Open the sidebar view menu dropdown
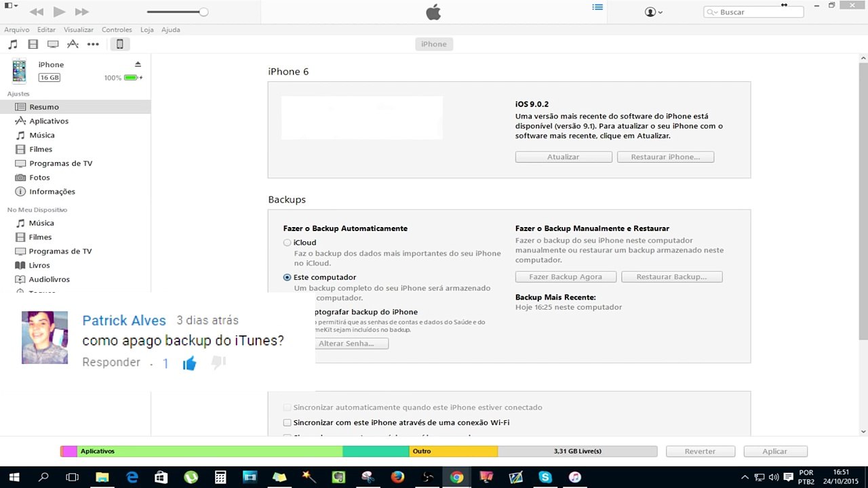This screenshot has height=488, width=868. click(x=11, y=5)
